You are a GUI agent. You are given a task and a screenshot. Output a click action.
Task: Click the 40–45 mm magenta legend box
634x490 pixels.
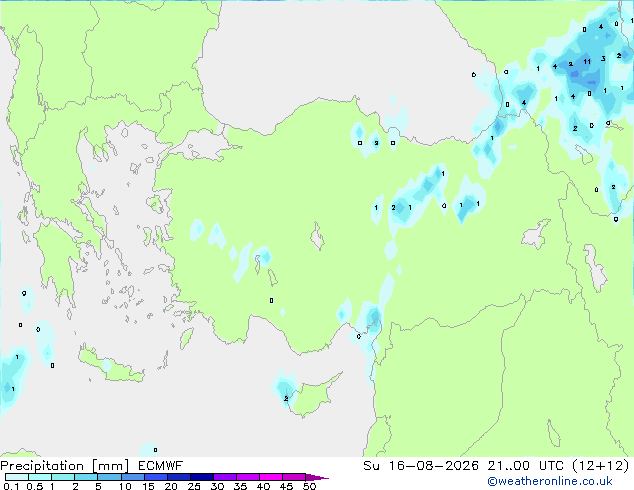coord(271,477)
